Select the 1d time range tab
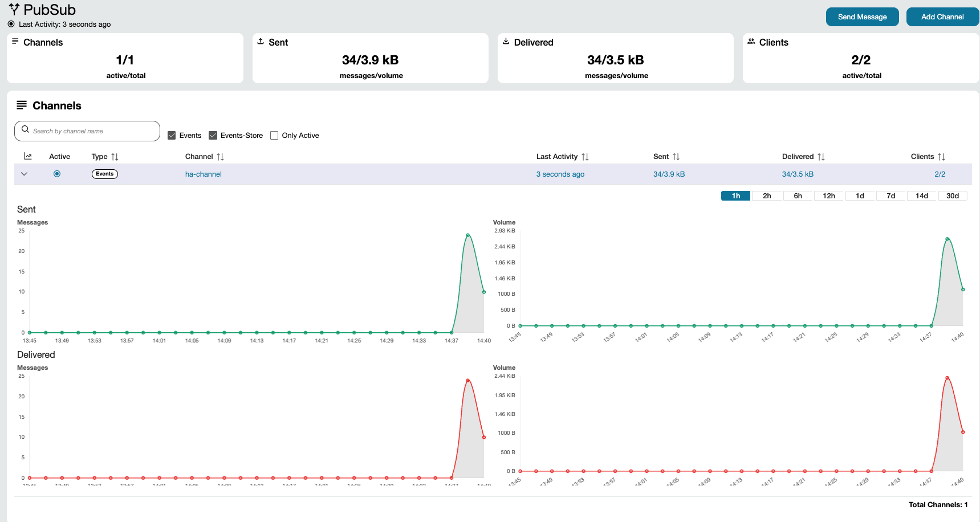Viewport: 980px width, 522px height. pyautogui.click(x=860, y=196)
